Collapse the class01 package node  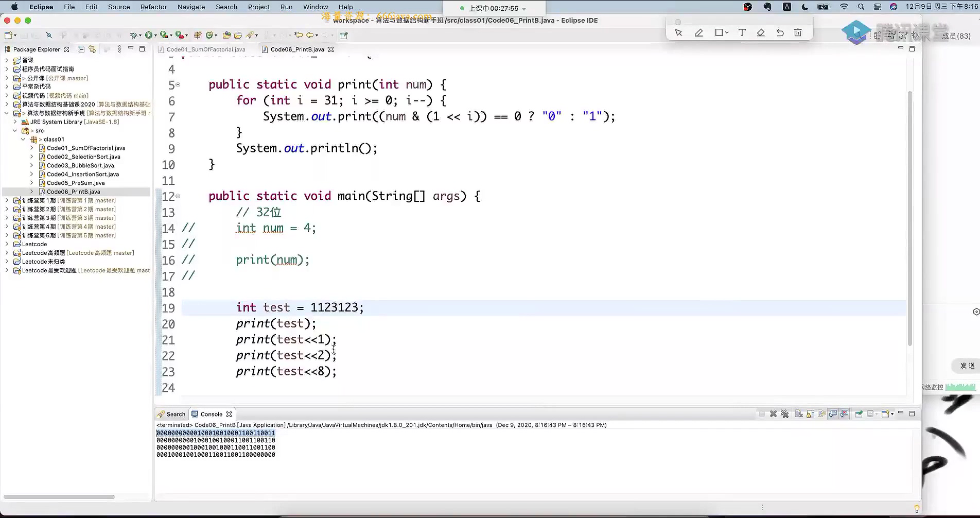[23, 140]
